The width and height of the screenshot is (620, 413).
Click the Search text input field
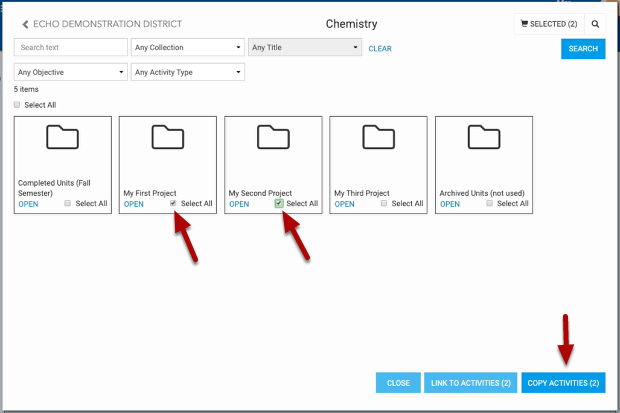[x=70, y=48]
